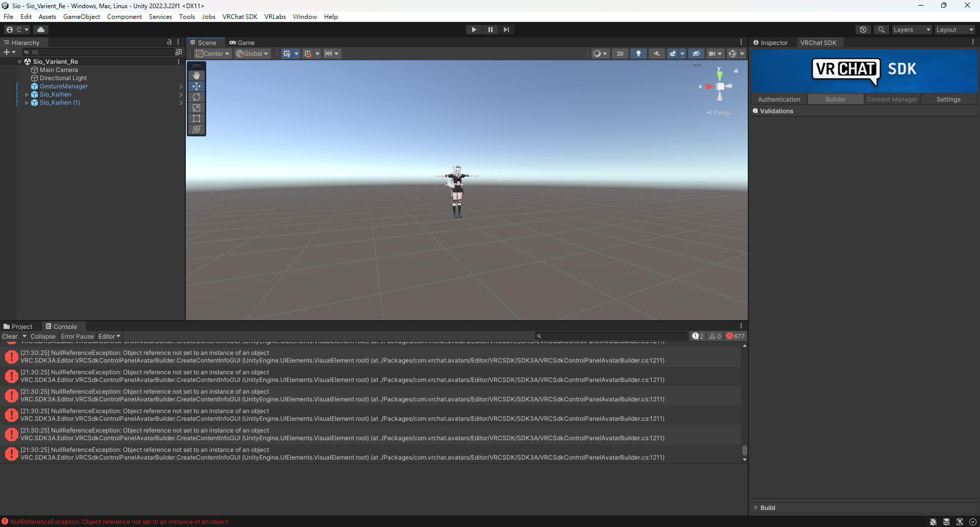
Task: Toggle error count 677 filter
Action: (x=736, y=336)
